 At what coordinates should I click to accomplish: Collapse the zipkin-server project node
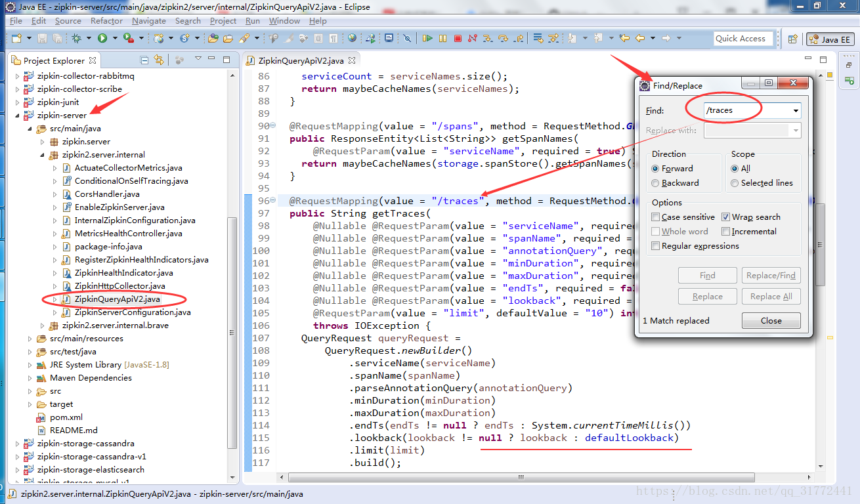point(18,115)
